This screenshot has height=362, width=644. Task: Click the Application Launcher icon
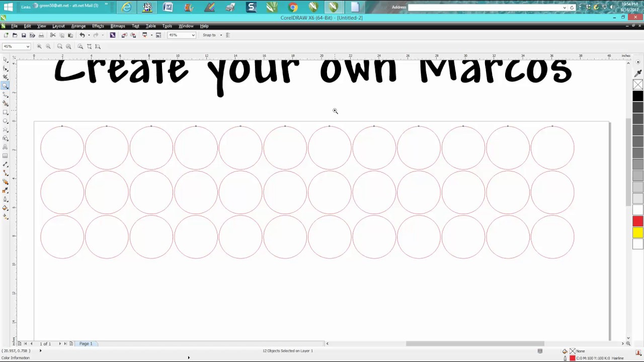tap(145, 35)
